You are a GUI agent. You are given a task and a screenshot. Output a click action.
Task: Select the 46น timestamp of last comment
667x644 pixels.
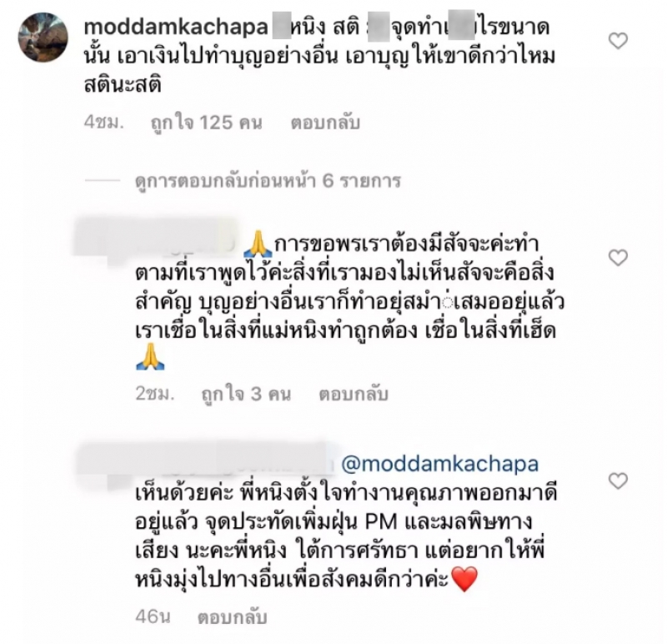pyautogui.click(x=153, y=617)
